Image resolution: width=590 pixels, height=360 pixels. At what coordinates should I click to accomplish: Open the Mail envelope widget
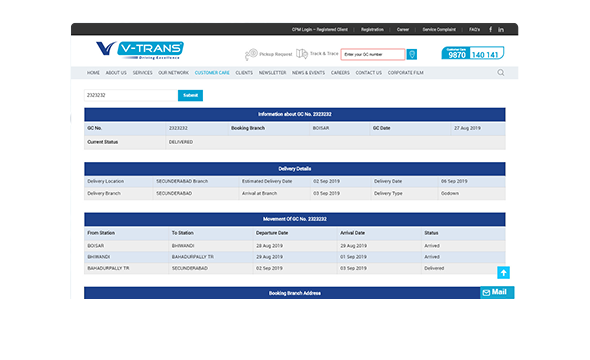point(497,292)
